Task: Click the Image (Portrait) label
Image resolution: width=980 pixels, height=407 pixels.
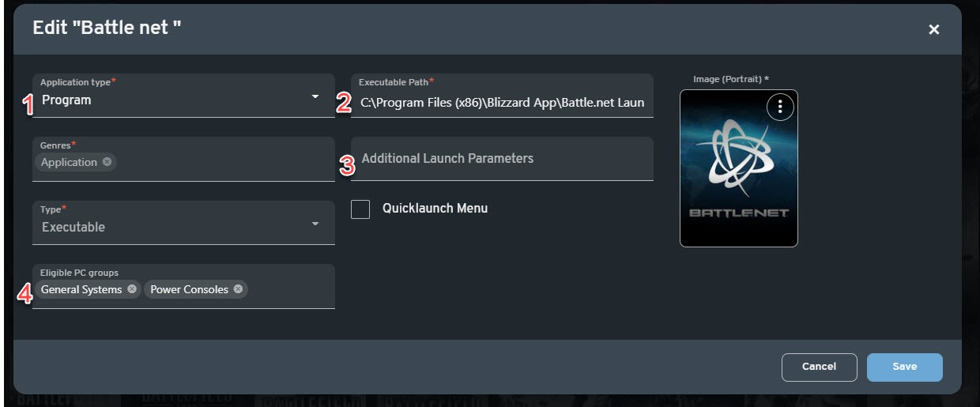Action: click(731, 79)
